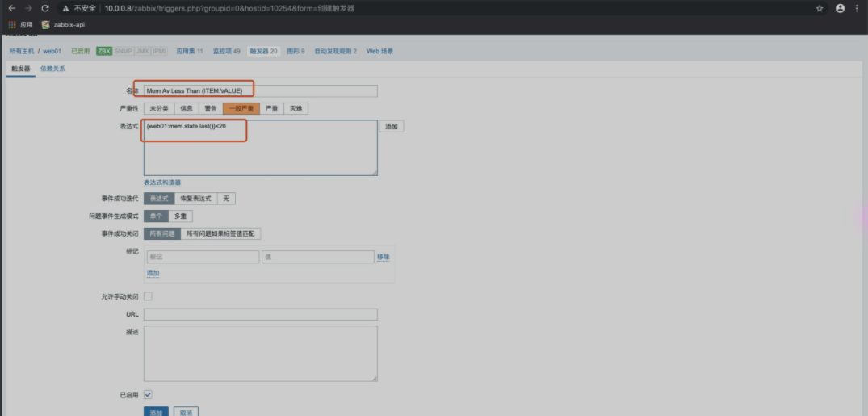This screenshot has height=416, width=868.
Task: Go to 所有主机 link
Action: 22,51
